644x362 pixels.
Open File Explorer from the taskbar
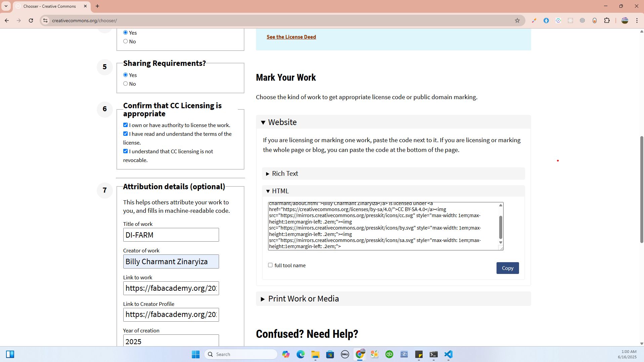[x=315, y=354]
